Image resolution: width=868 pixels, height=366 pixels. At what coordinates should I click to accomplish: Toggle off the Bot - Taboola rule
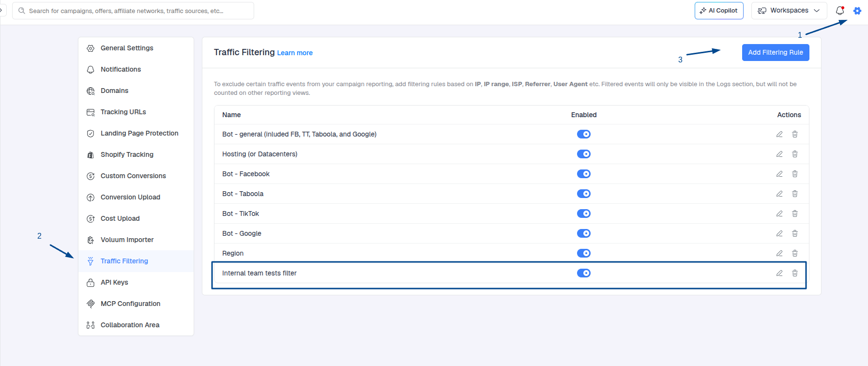(584, 194)
